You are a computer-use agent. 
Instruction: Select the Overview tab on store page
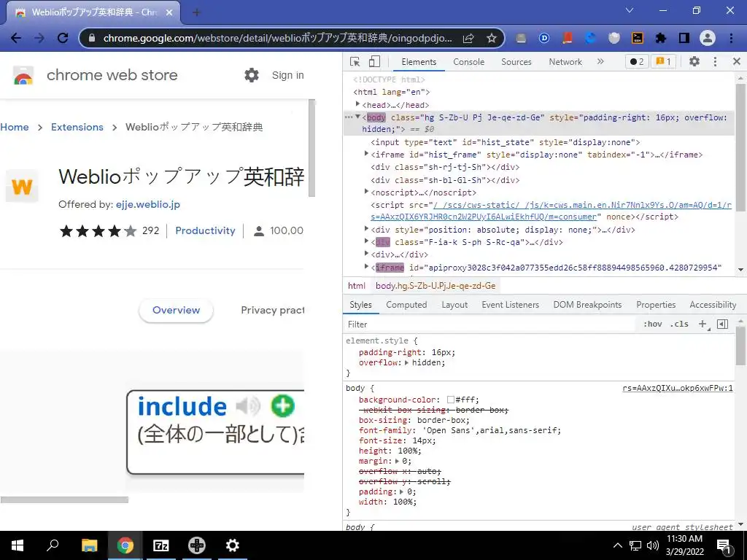pos(177,310)
